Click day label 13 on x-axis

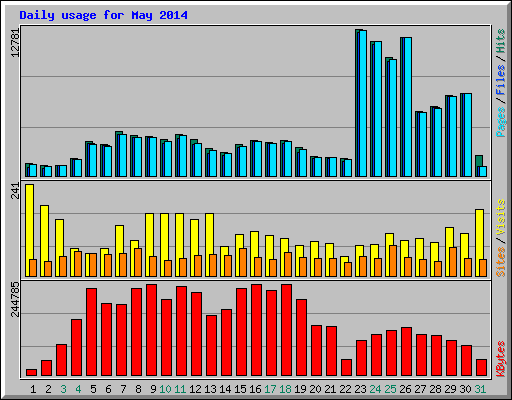point(210,389)
